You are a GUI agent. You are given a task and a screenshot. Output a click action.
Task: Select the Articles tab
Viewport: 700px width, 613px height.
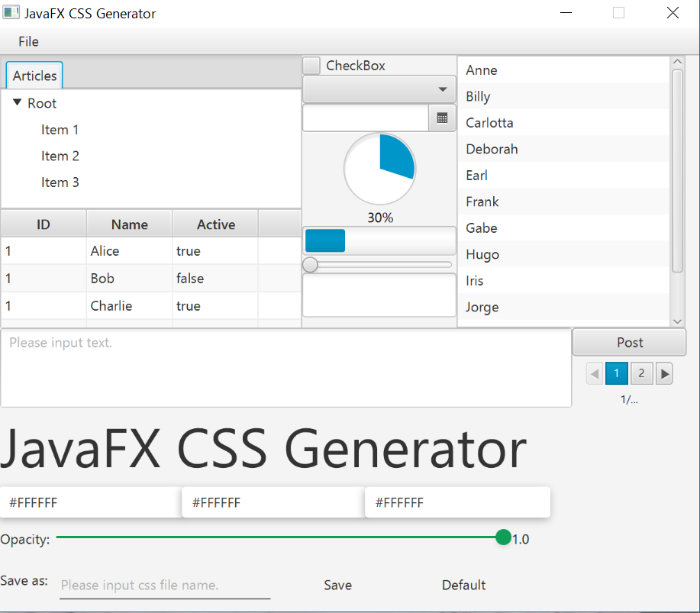pos(34,75)
